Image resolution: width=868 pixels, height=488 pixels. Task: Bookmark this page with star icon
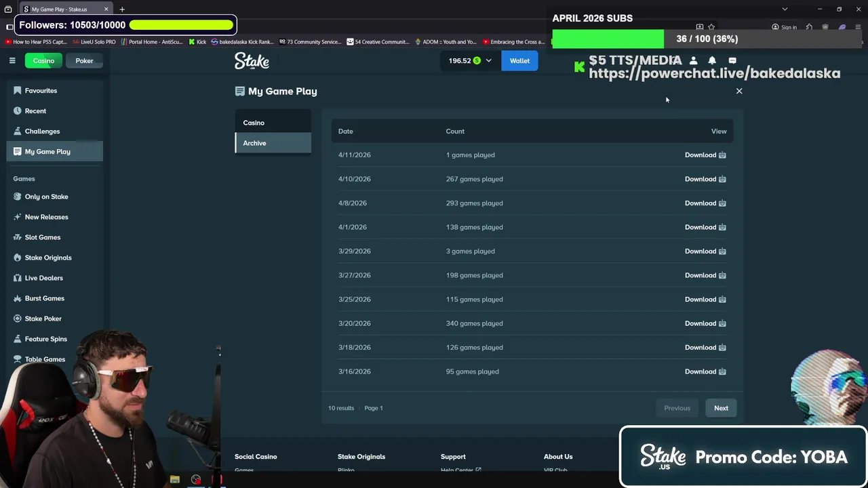click(711, 27)
